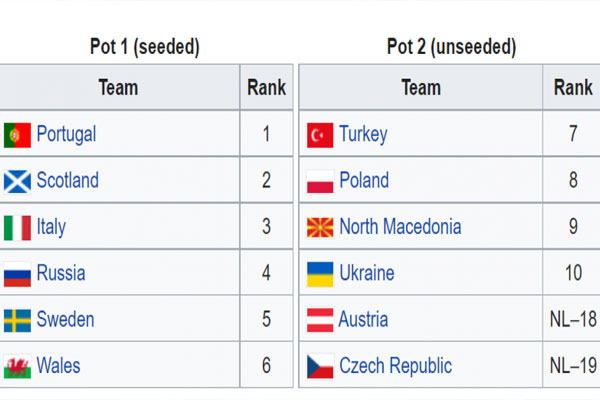Click the Sweden flag icon
The width and height of the screenshot is (600, 400).
17,321
